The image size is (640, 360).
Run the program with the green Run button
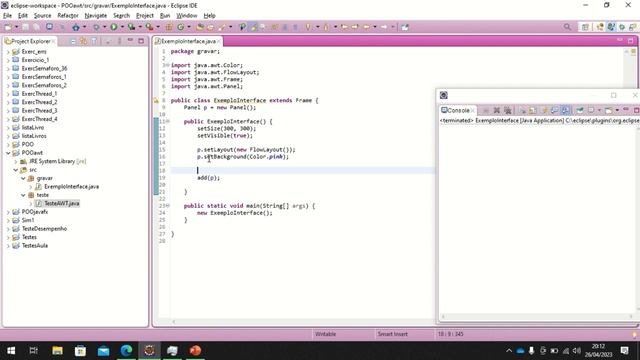[113, 27]
